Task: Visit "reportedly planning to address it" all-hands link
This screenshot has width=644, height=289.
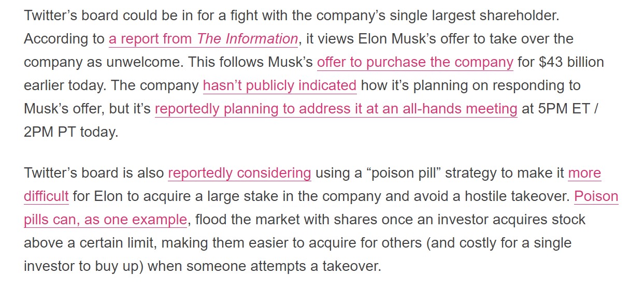Action: click(x=336, y=109)
